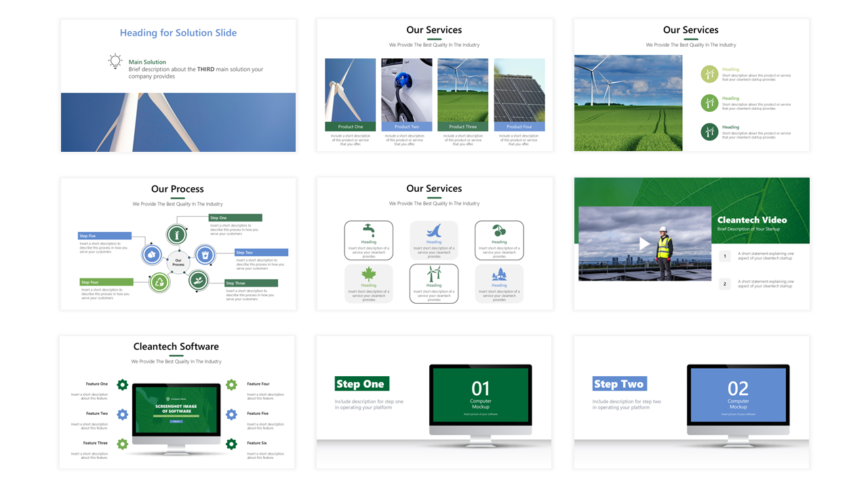Click the Product Four label

pyautogui.click(x=519, y=127)
